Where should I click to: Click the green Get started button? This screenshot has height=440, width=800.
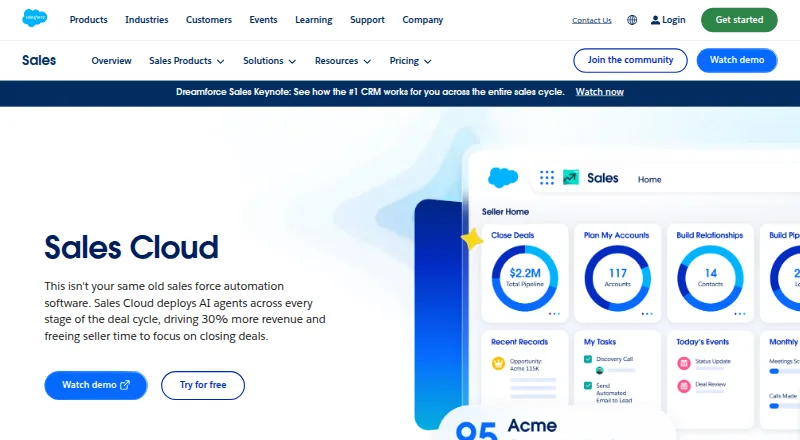click(x=739, y=20)
